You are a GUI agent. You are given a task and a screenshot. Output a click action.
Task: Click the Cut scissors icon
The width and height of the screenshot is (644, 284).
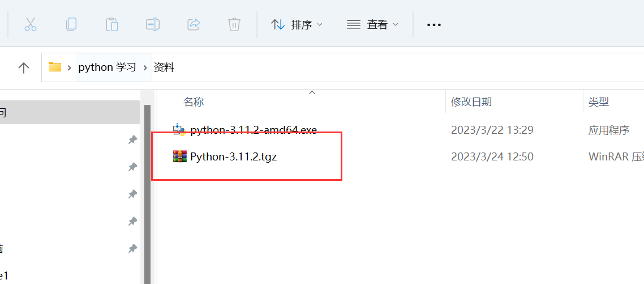click(x=31, y=24)
